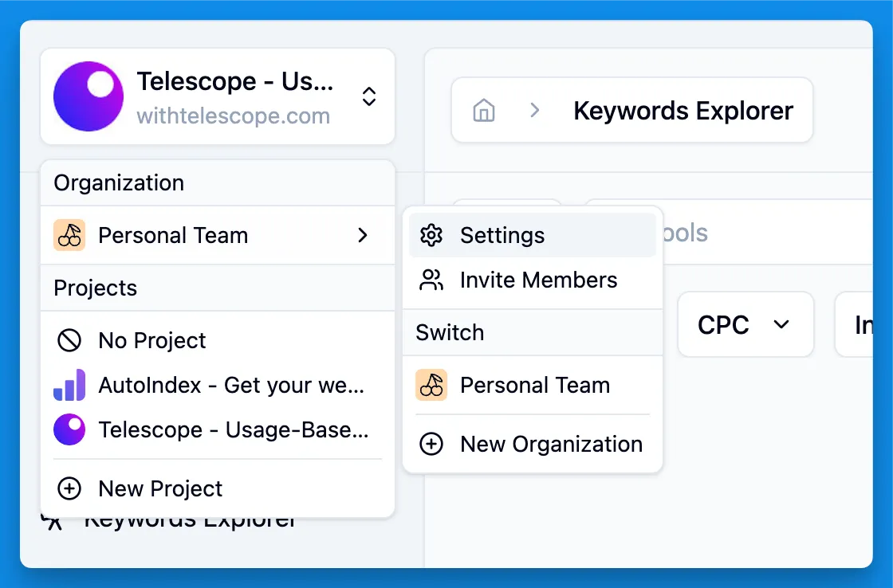Click the AutoIndex bar chart icon
Image resolution: width=893 pixels, height=588 pixels.
69,385
